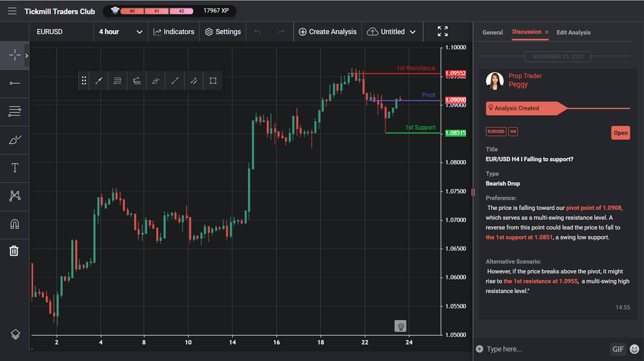Open the emoji picker
This screenshot has height=361, width=644.
point(635,349)
